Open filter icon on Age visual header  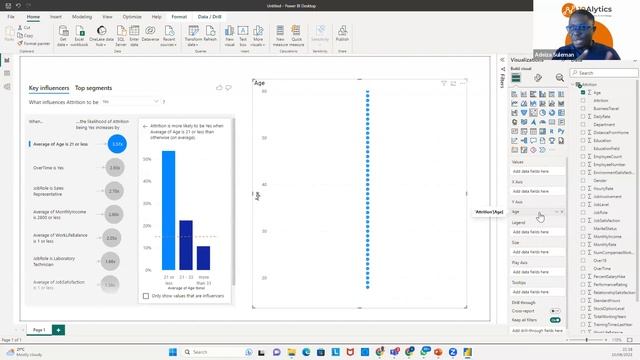(444, 83)
